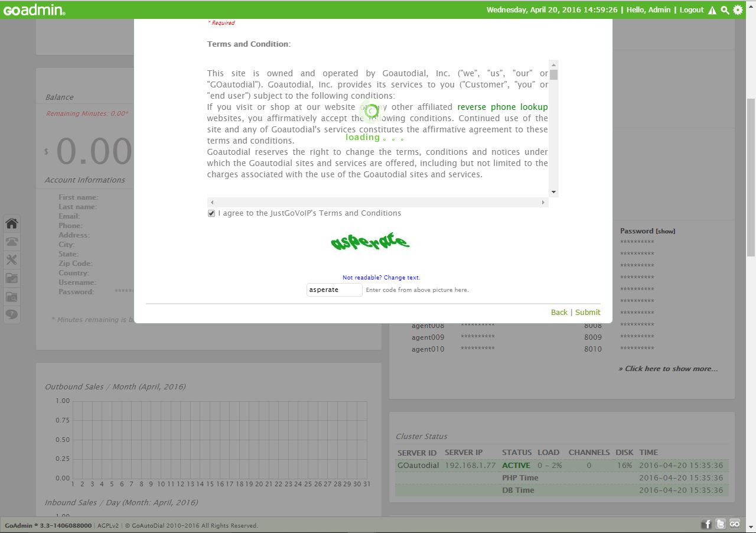Click Not readable? Change text link
Screen dimensions: 756x533
(x=382, y=277)
